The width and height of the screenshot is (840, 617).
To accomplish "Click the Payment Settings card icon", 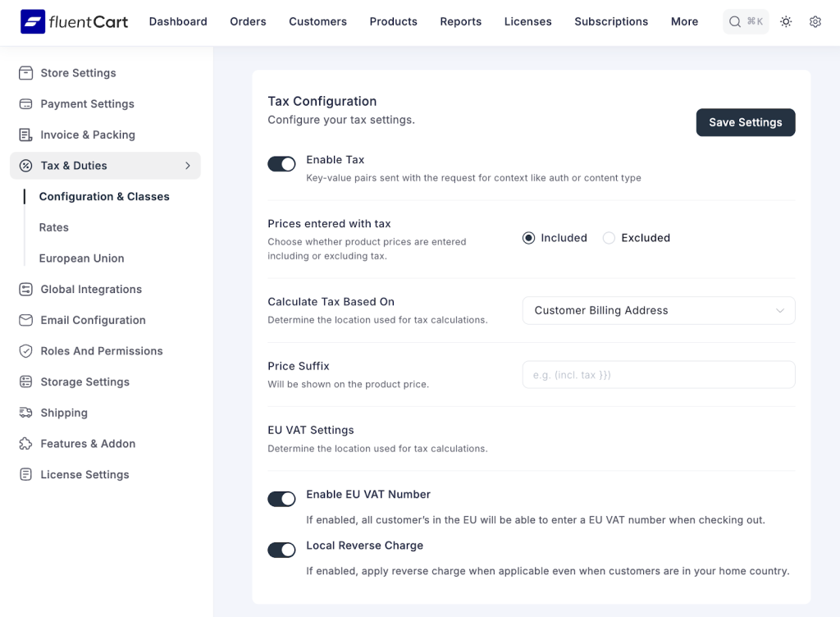I will pyautogui.click(x=25, y=104).
